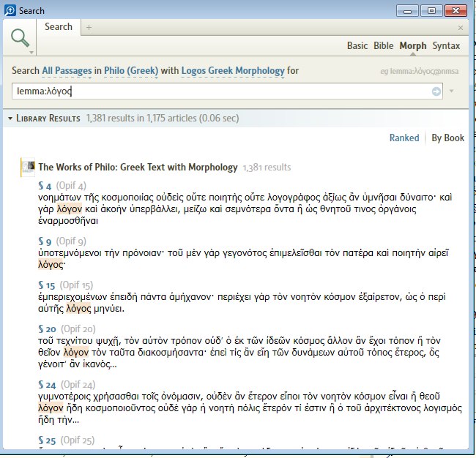This screenshot has width=476, height=458.
Task: Click the Logos Search window title icon
Action: 10,11
